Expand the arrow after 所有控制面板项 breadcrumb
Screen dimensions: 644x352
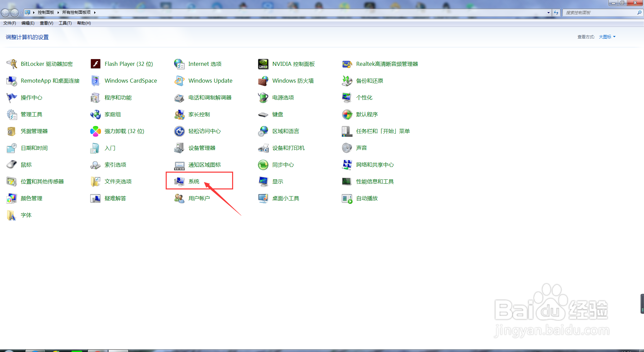coord(95,12)
